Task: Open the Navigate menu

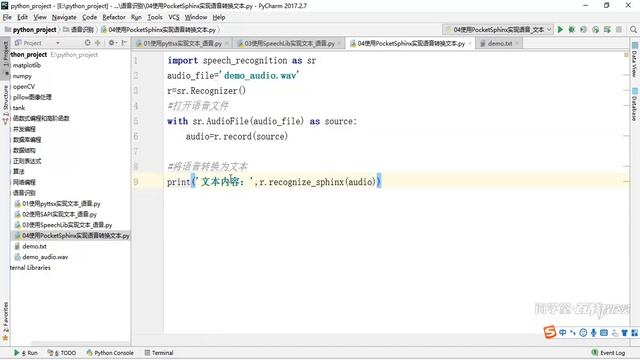Action: tap(64, 17)
